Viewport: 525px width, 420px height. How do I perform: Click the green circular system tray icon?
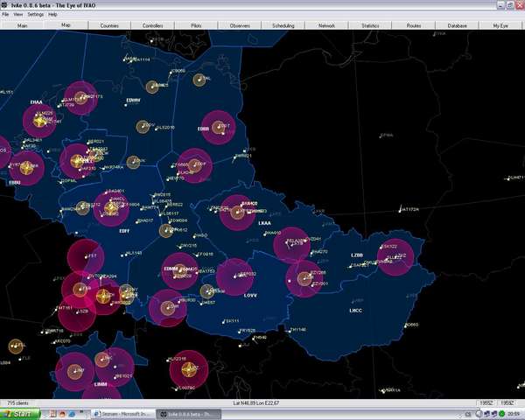(501, 414)
